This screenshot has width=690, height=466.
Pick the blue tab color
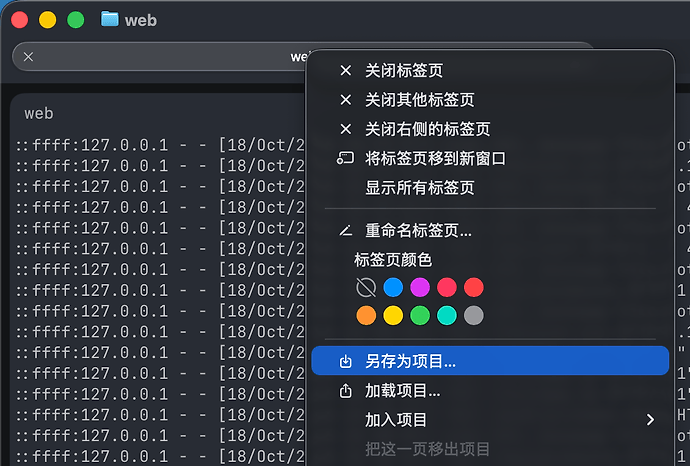[x=393, y=288]
